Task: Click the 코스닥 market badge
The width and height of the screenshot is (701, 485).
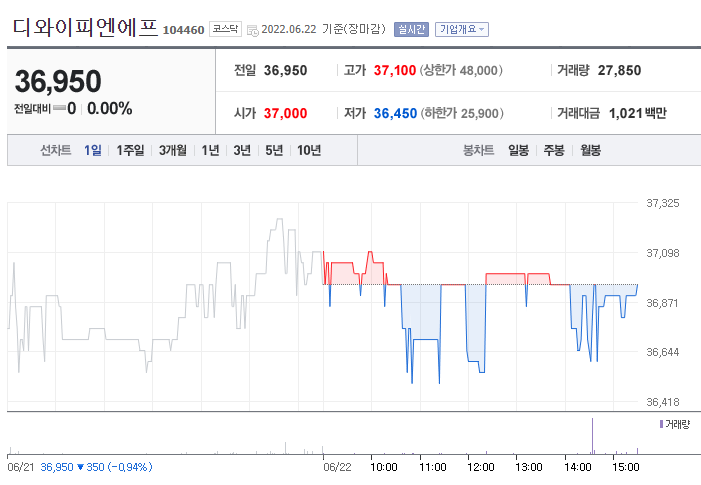Action: tap(225, 29)
